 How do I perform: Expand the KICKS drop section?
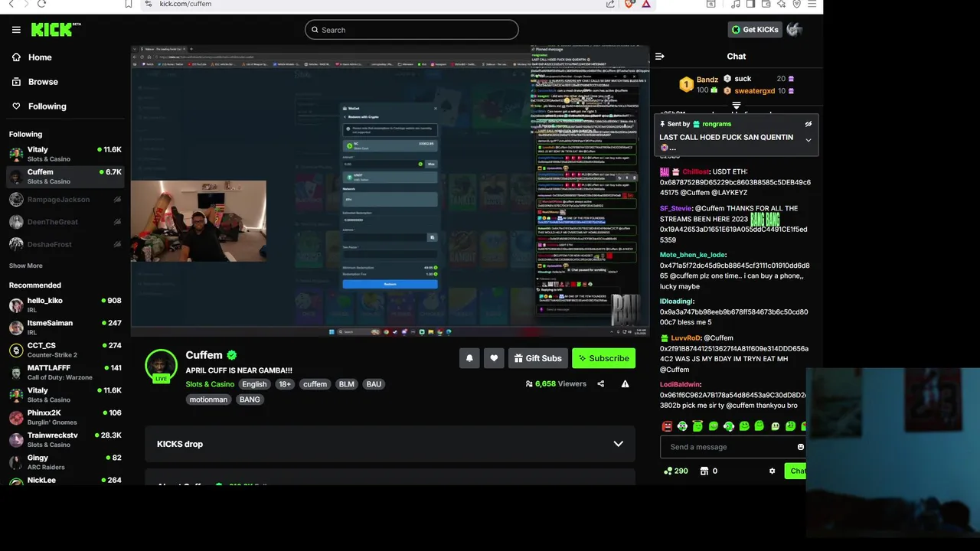[390, 444]
